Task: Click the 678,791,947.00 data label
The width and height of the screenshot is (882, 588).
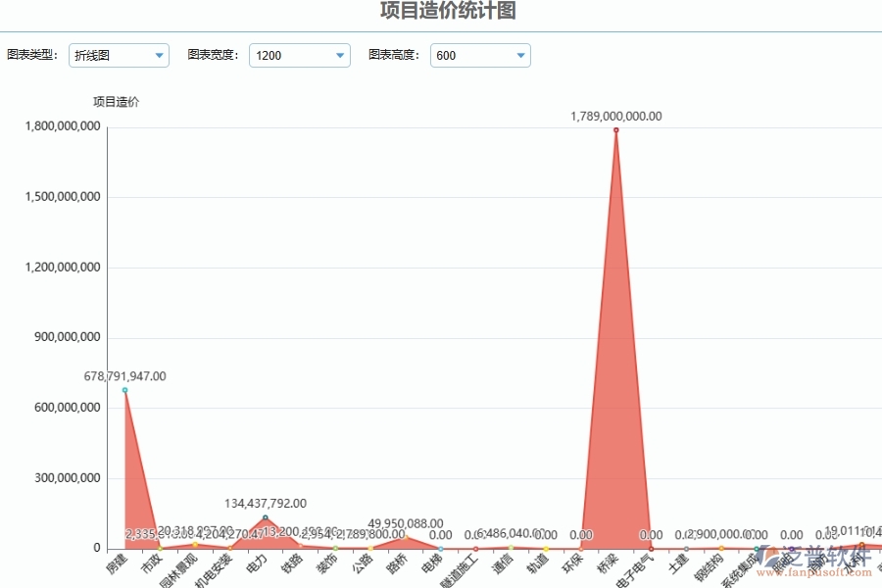Action: click(124, 375)
